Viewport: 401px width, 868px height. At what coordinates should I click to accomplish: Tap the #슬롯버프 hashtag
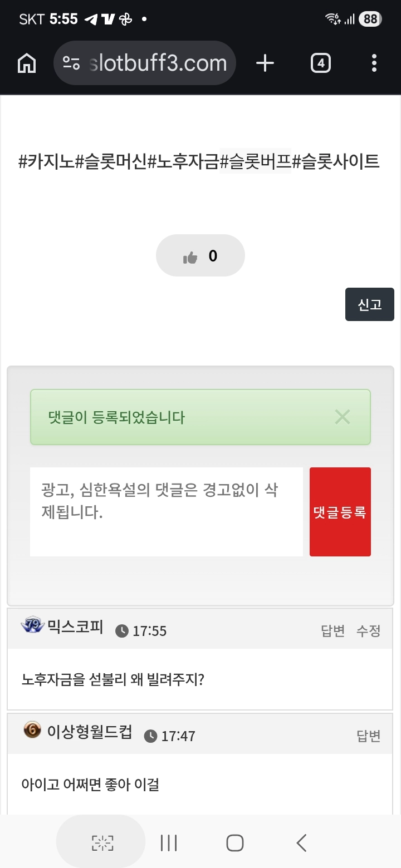coord(255,162)
